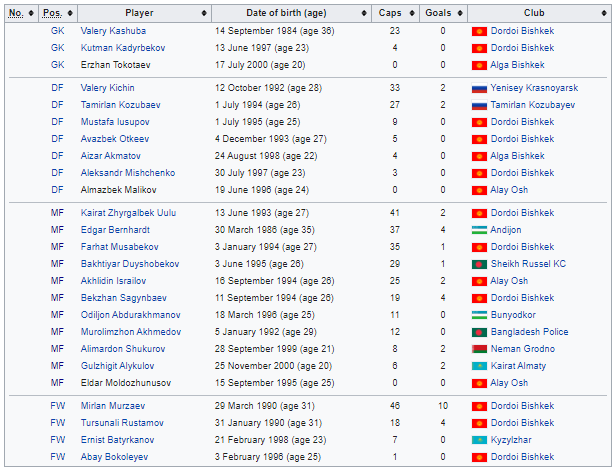Open Valery Kashuba player page
The height and width of the screenshot is (474, 616).
[x=113, y=31]
